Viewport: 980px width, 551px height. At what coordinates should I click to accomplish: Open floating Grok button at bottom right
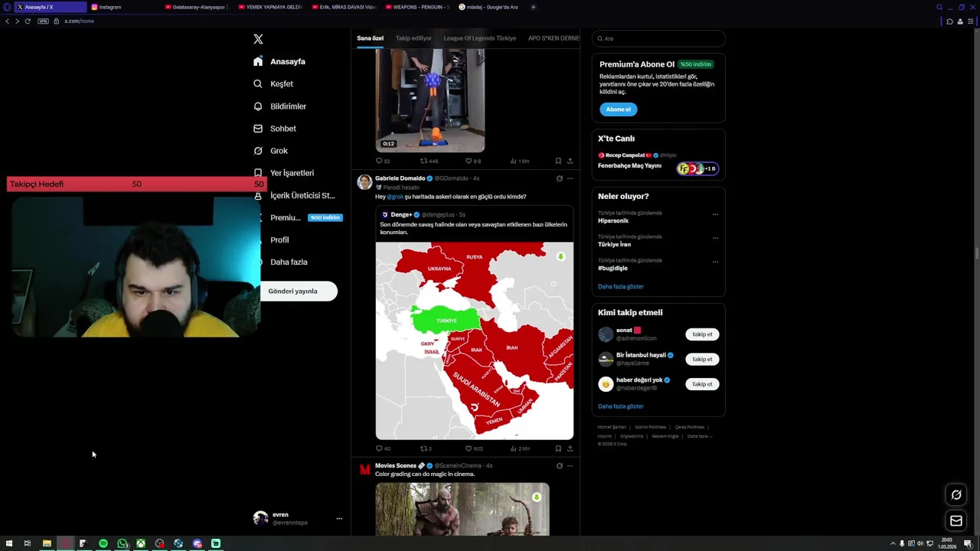956,495
